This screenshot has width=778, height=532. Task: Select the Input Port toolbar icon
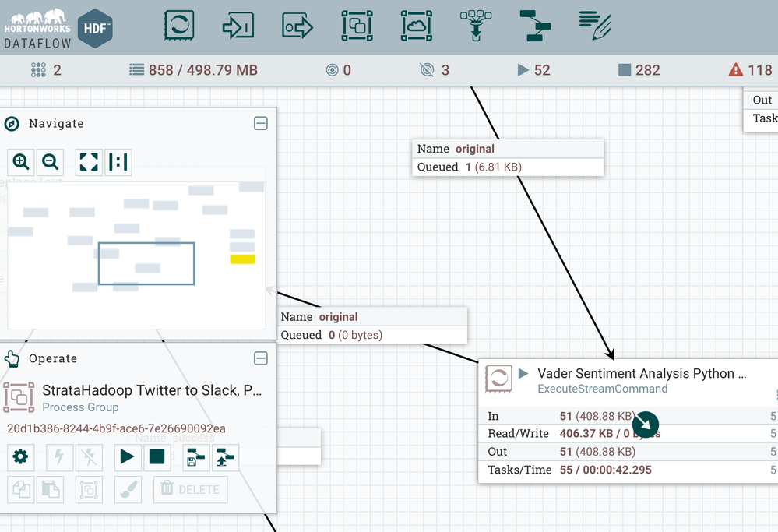[238, 25]
